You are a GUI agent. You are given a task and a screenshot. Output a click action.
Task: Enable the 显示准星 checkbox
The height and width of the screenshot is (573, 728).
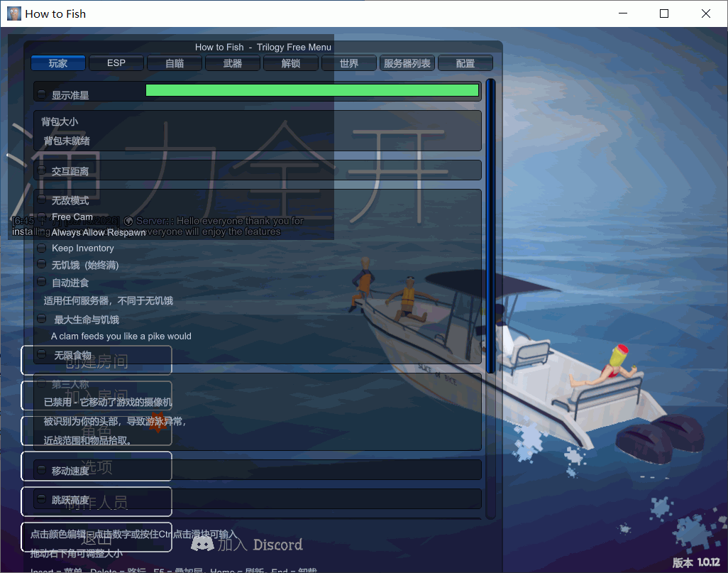coord(42,94)
